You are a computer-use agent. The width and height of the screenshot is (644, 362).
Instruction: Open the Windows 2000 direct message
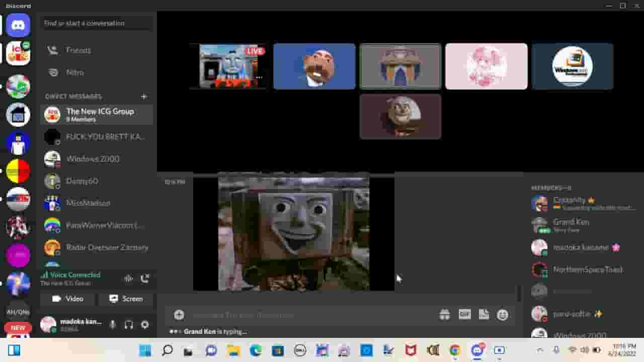point(96,159)
